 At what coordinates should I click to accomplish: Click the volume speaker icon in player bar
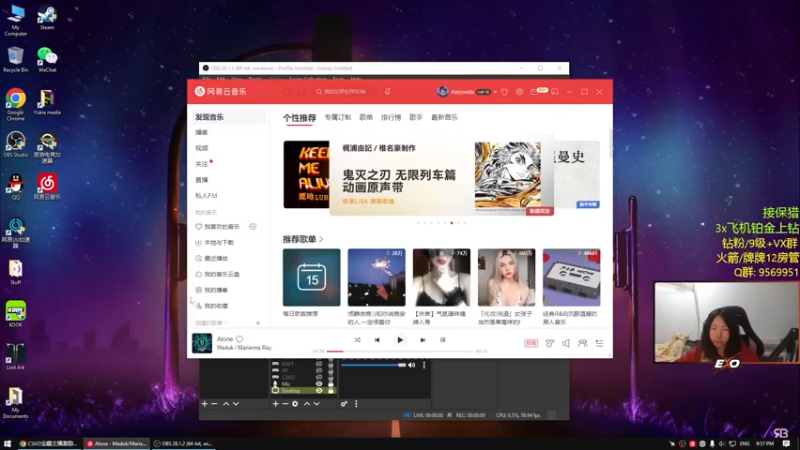tap(566, 343)
